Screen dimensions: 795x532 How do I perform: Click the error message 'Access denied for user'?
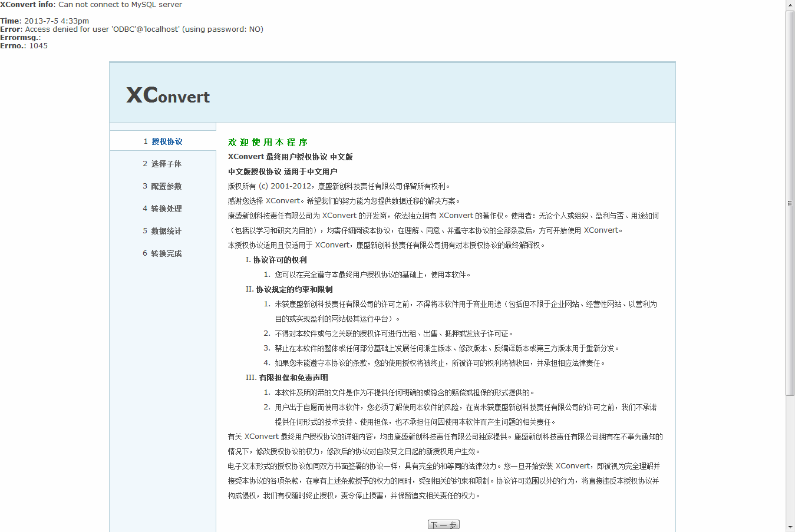[67, 29]
